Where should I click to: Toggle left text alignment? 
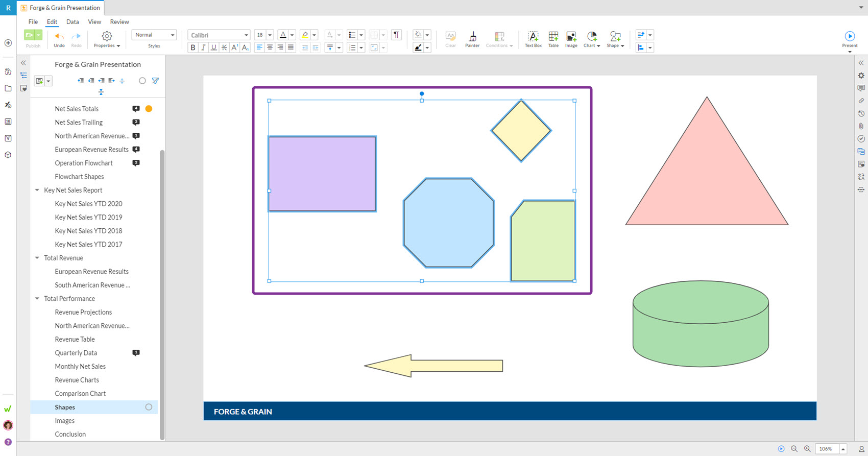click(x=259, y=47)
